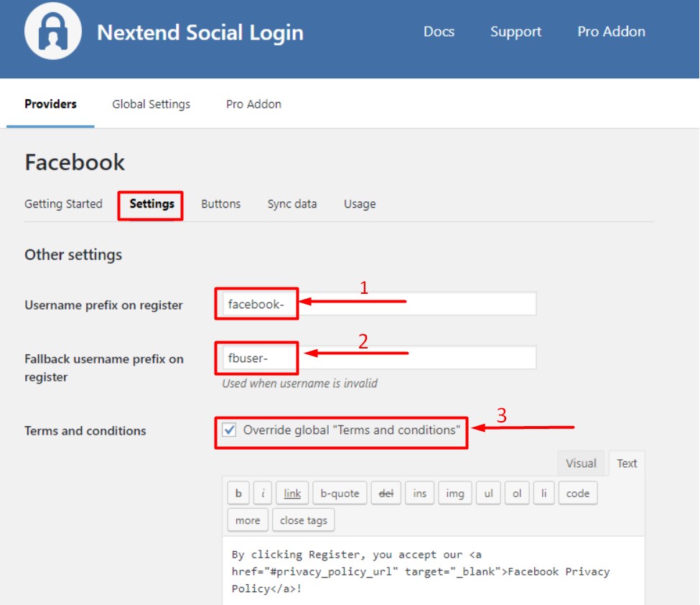
Task: Click 'Used when username is invalid' hint
Action: point(299,384)
